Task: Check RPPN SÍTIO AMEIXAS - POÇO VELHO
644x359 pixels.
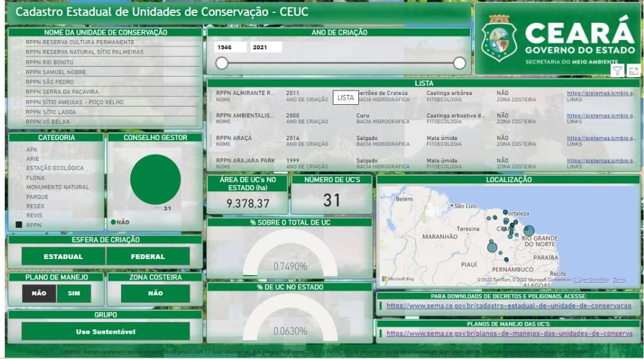Action: click(18, 102)
